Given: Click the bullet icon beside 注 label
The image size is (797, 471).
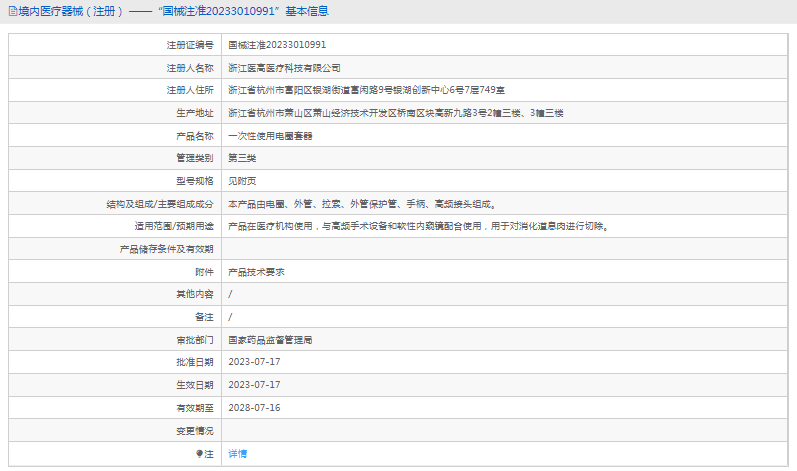Looking at the screenshot, I should pos(199,454).
